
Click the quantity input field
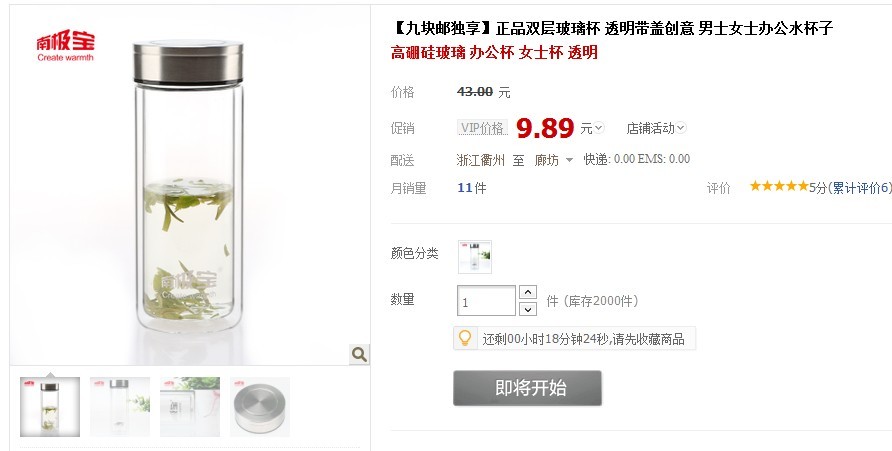tap(486, 301)
